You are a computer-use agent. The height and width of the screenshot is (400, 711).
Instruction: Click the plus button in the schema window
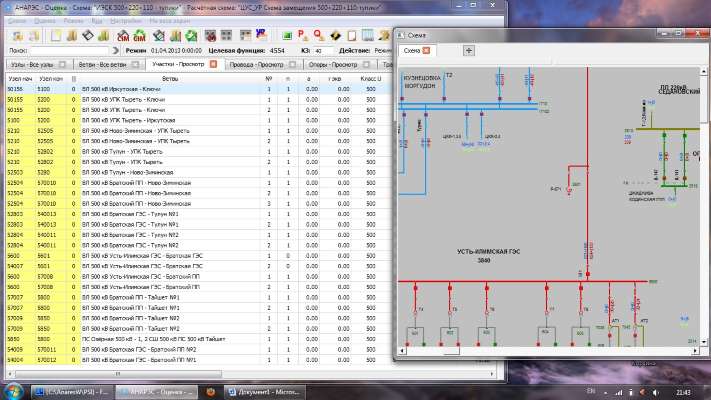(x=469, y=50)
